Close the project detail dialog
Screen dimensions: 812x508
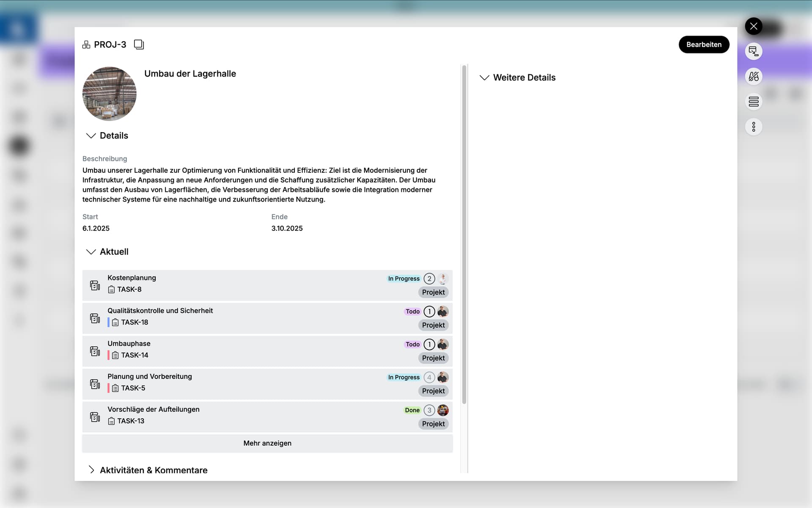(753, 26)
